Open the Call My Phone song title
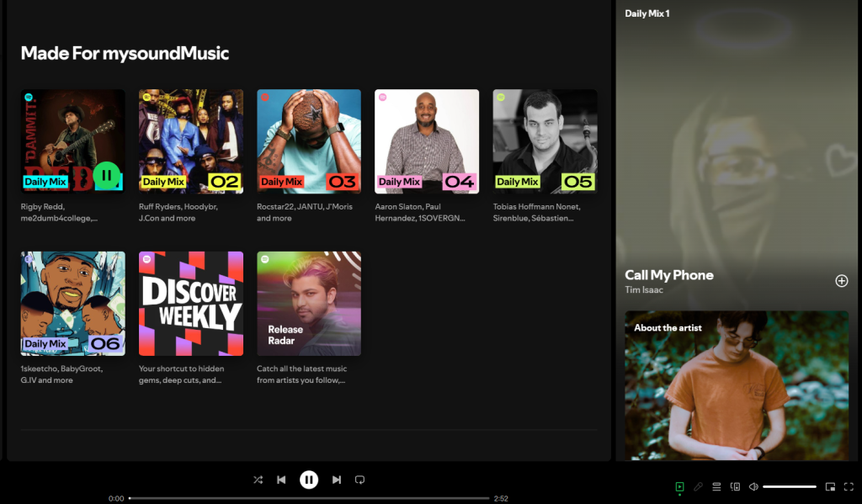Image resolution: width=862 pixels, height=504 pixels. [x=669, y=275]
